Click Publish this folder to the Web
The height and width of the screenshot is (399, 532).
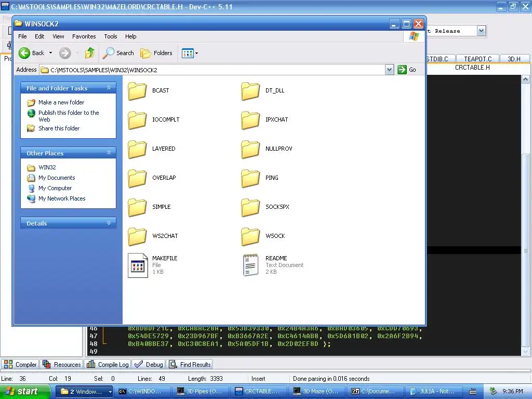[69, 116]
